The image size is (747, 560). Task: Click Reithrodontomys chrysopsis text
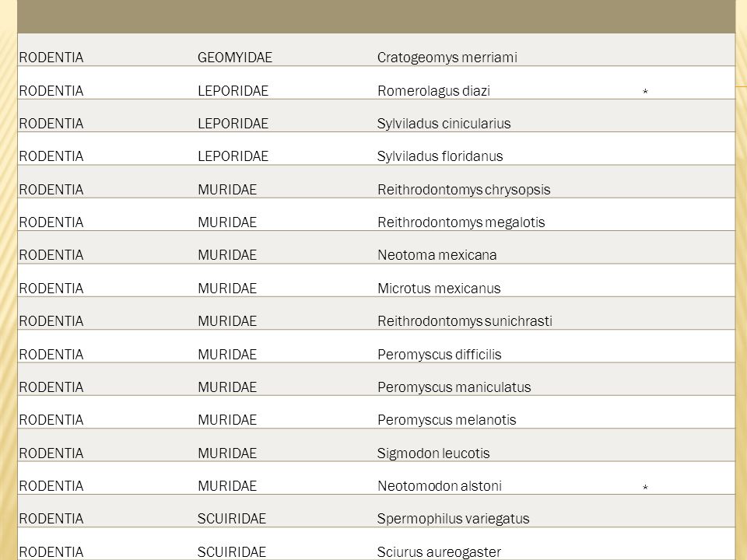(x=464, y=190)
